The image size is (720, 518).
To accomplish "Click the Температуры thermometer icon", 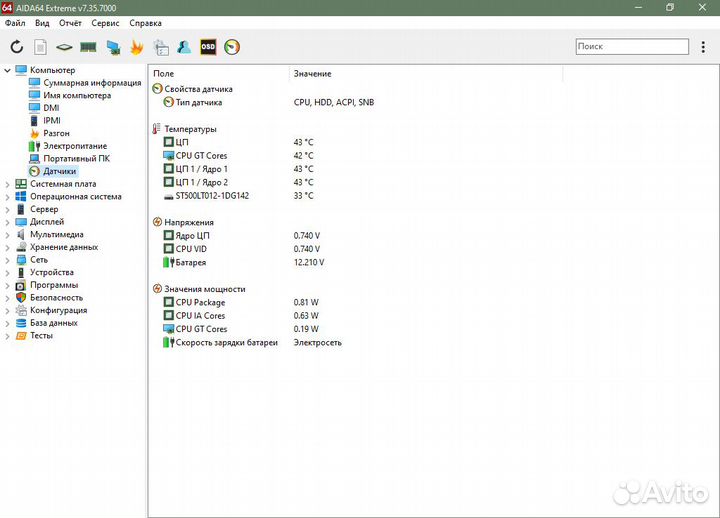I will [157, 129].
